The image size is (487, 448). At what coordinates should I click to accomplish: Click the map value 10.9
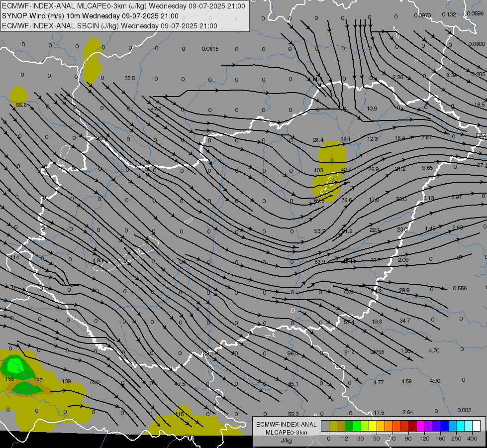pyautogui.click(x=372, y=109)
